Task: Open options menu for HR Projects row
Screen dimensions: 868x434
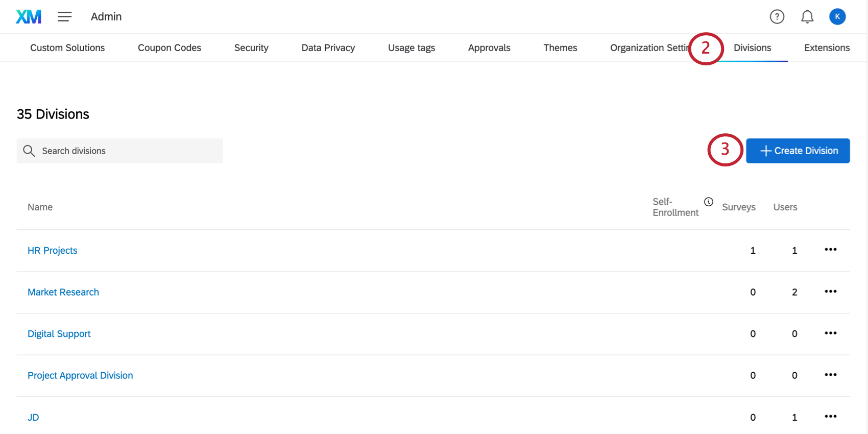Action: [x=831, y=250]
